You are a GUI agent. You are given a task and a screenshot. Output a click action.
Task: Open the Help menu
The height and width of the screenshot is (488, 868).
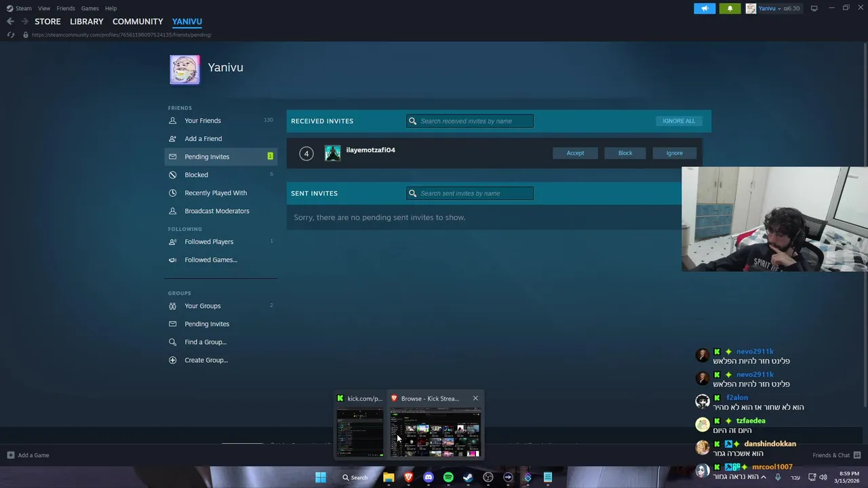(x=111, y=8)
